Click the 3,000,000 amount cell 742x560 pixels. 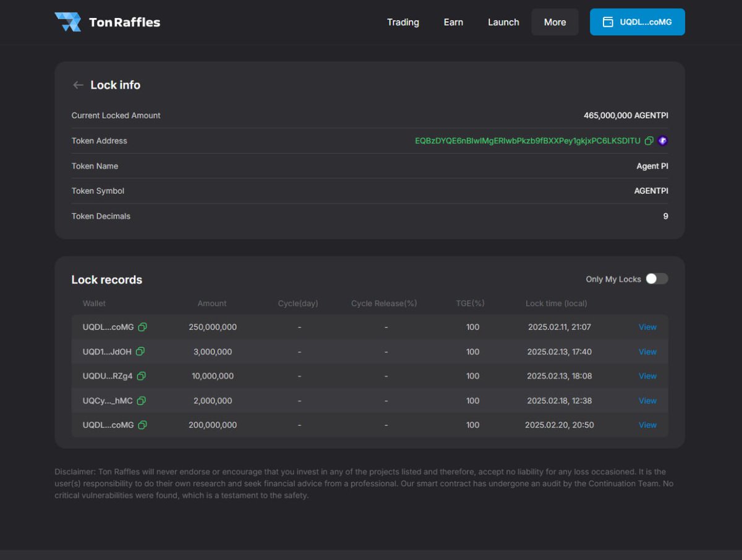tap(213, 352)
